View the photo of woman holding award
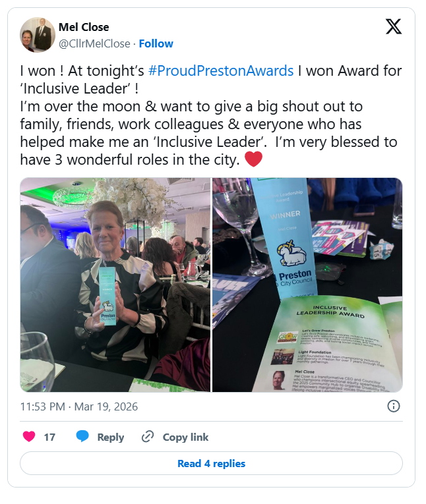The image size is (426, 504). [x=115, y=285]
